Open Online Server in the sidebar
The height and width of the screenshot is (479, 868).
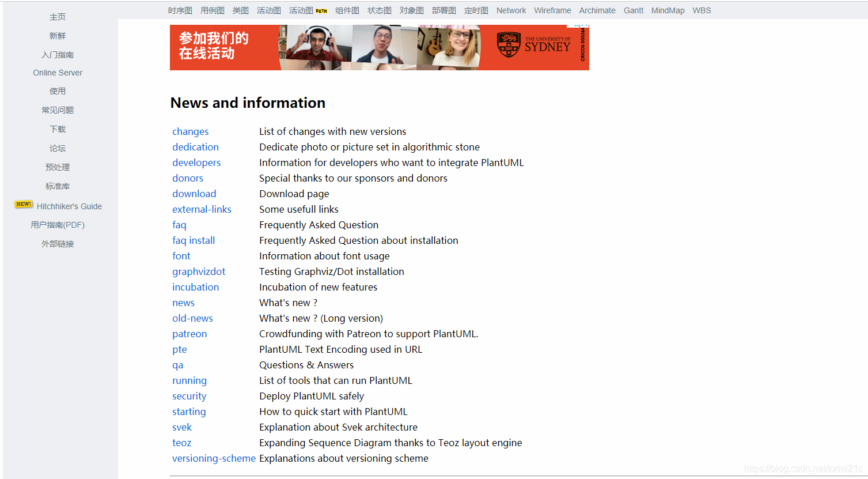(x=58, y=73)
